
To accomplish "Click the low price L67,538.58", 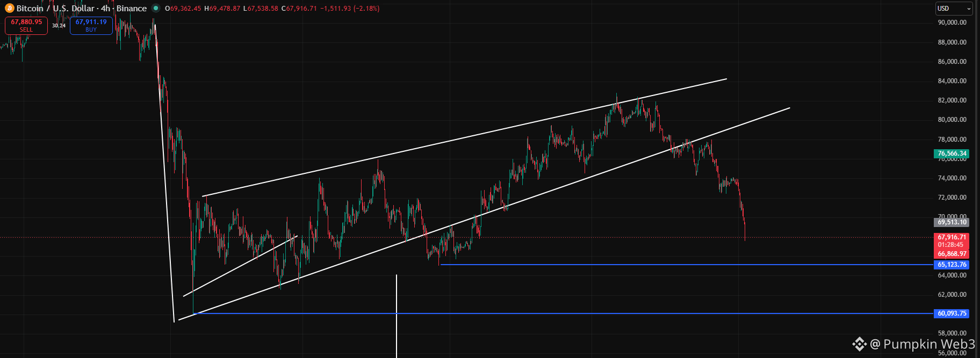I will (261, 9).
